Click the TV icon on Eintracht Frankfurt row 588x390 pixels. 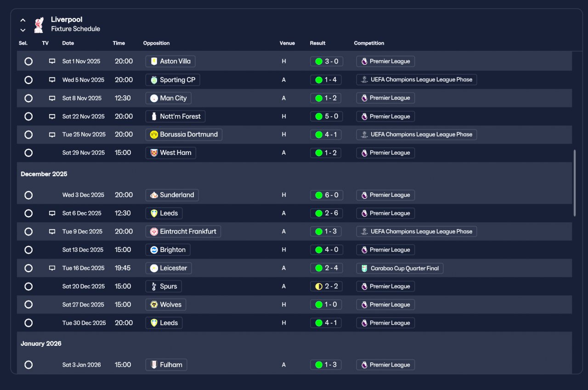pos(52,231)
